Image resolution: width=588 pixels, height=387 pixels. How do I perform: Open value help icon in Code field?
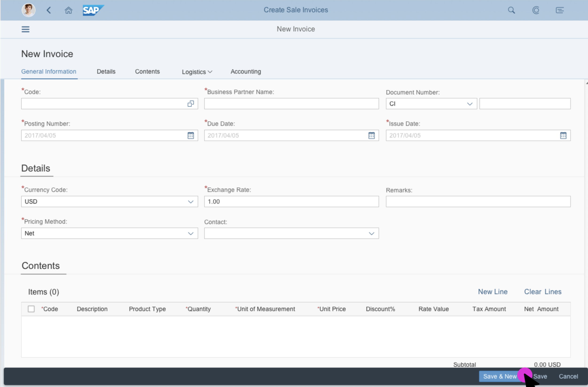pyautogui.click(x=191, y=104)
